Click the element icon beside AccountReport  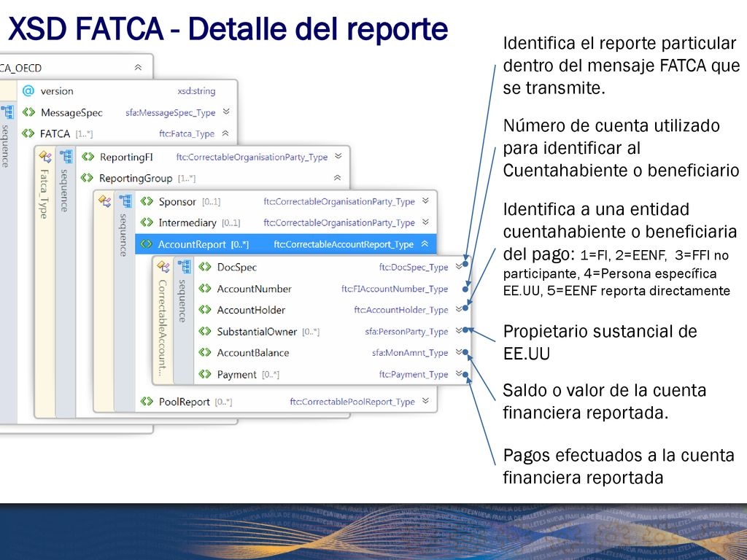(x=146, y=244)
